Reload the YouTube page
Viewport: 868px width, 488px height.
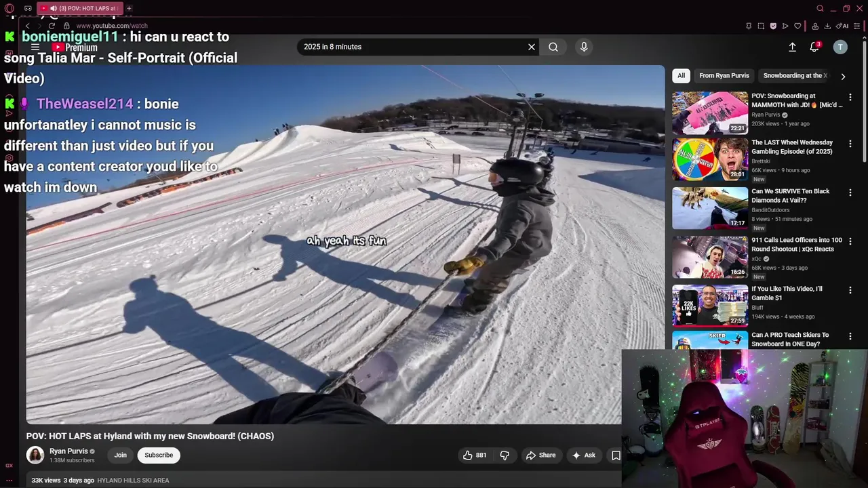click(52, 26)
